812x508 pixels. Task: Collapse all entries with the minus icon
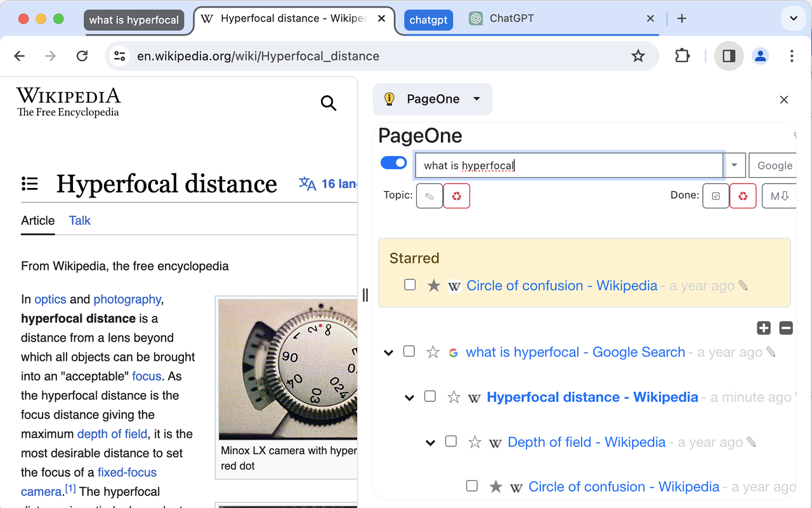pyautogui.click(x=786, y=328)
